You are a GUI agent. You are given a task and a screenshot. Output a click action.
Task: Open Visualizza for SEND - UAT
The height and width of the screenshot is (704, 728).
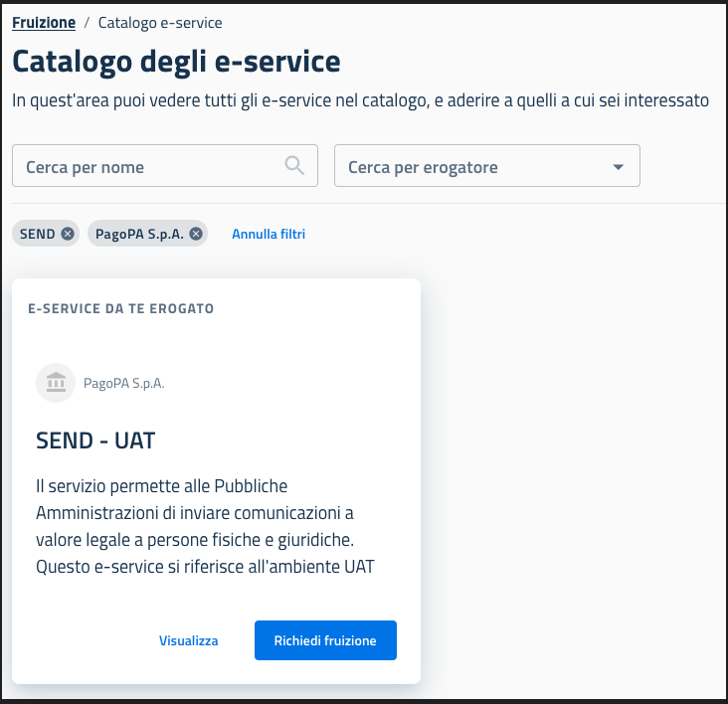pos(189,640)
